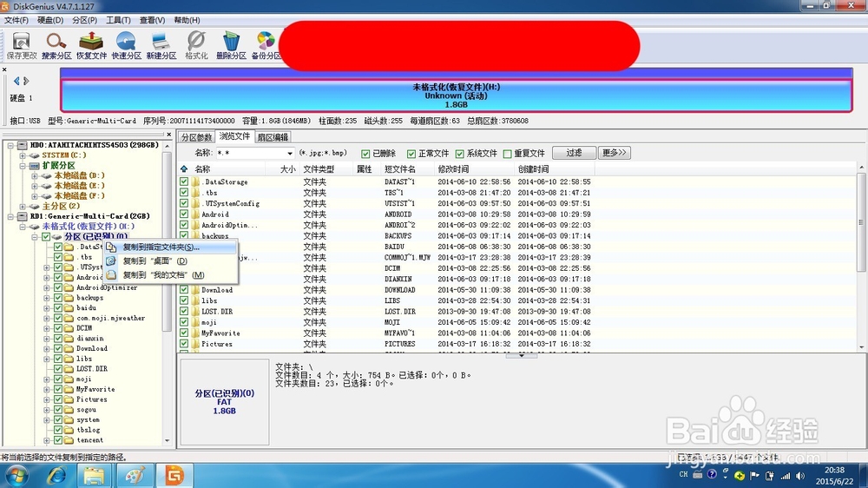Choose Copy to specified folder (复制到指定文件夹)
Screen dimensions: 868x488
170,247
